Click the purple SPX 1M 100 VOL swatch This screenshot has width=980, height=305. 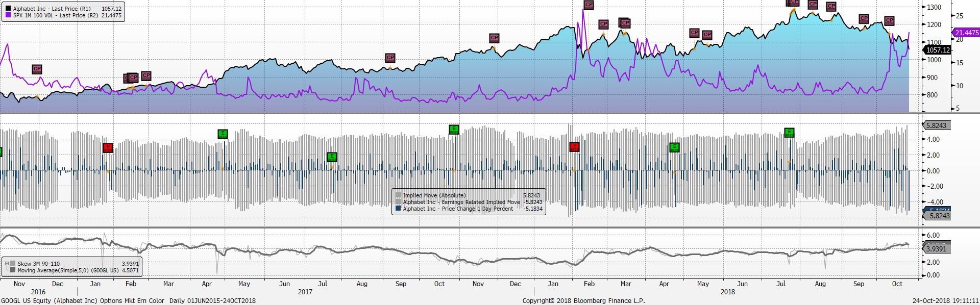pyautogui.click(x=8, y=15)
